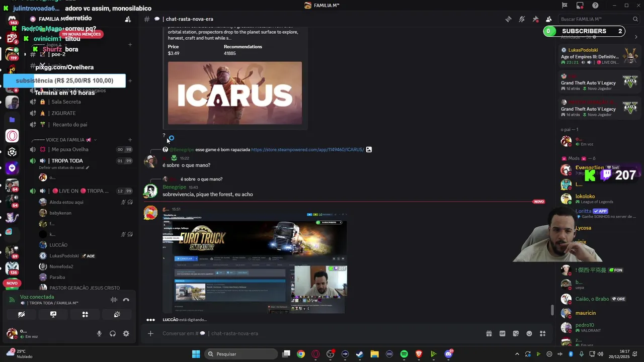
Task: Open Spotify from the taskbar
Action: (404, 354)
